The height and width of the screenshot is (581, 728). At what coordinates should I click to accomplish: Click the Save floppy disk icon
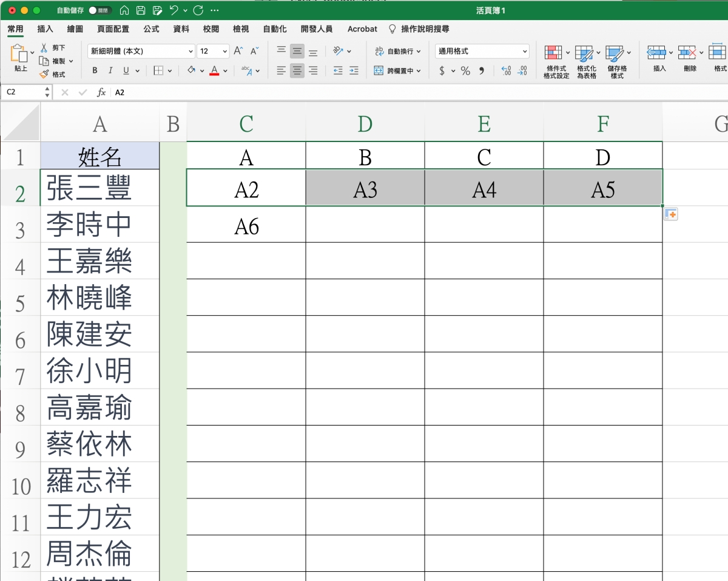click(x=141, y=10)
